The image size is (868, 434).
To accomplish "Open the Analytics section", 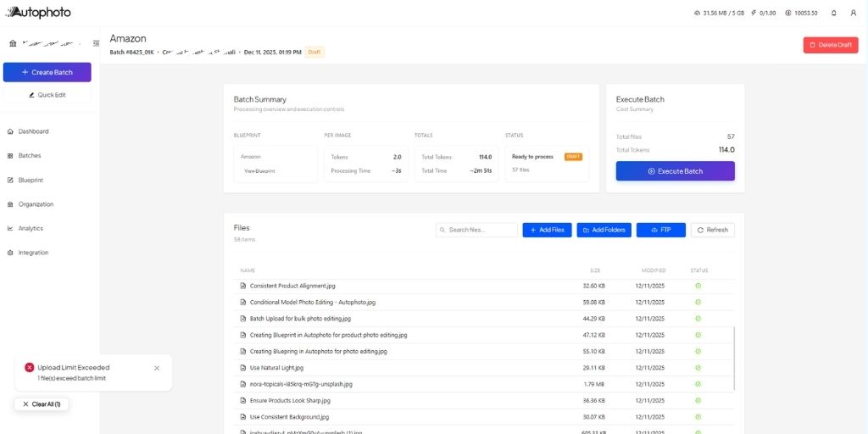I will coord(31,228).
